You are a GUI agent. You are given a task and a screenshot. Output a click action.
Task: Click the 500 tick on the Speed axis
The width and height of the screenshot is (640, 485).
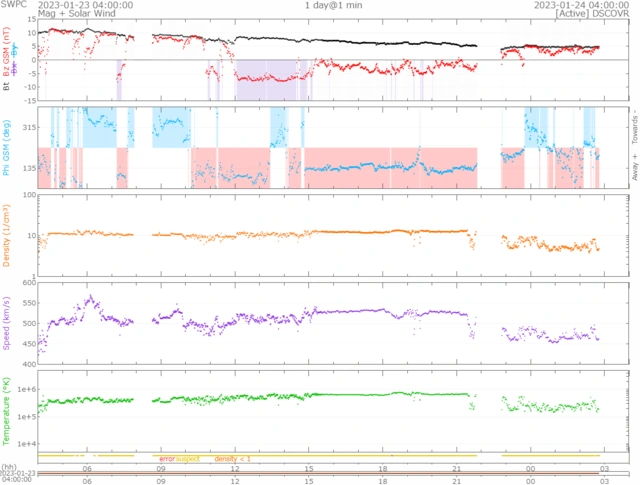pyautogui.click(x=31, y=324)
